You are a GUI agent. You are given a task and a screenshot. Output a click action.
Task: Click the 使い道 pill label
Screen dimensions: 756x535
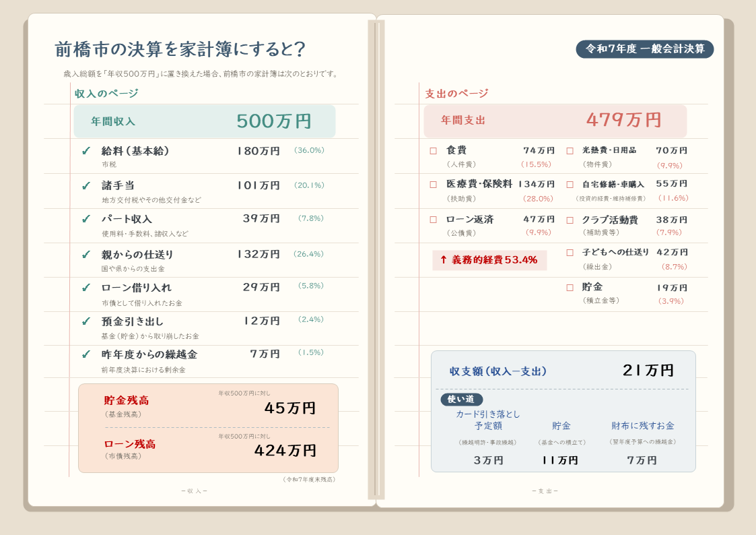click(461, 399)
